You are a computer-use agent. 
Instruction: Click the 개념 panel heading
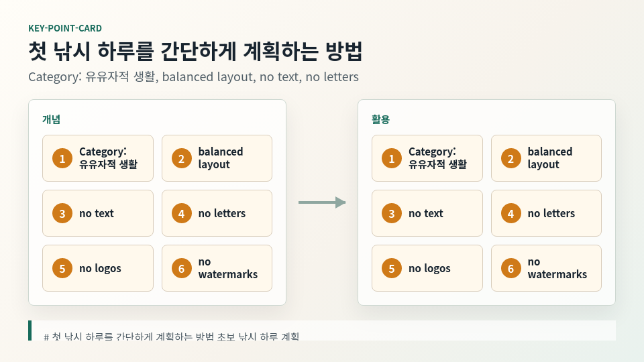pyautogui.click(x=52, y=119)
